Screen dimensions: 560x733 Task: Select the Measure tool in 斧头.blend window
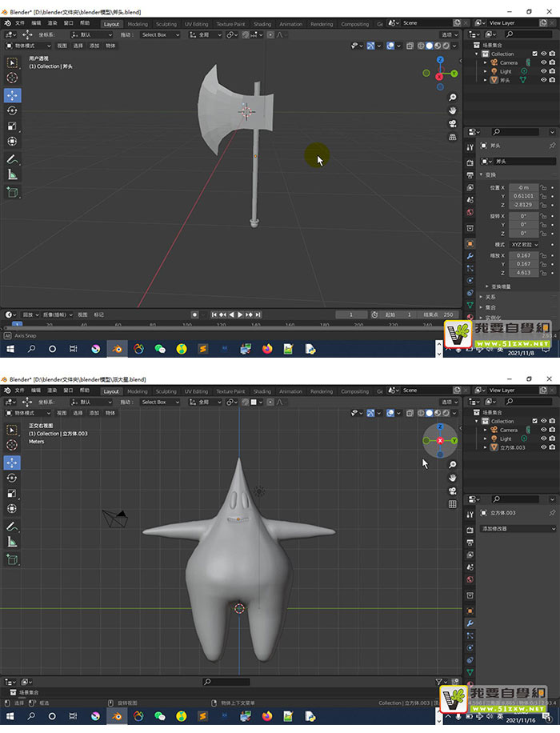point(12,174)
